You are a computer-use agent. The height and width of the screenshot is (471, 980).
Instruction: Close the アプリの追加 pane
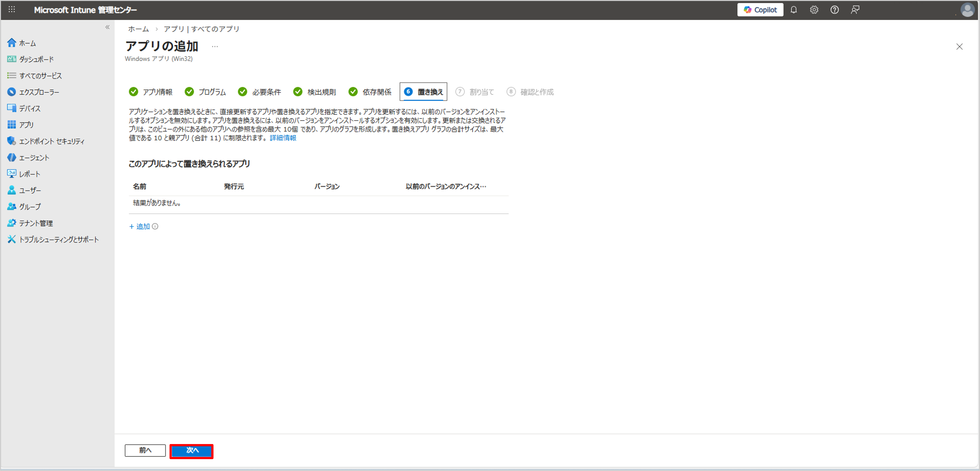coord(959,46)
